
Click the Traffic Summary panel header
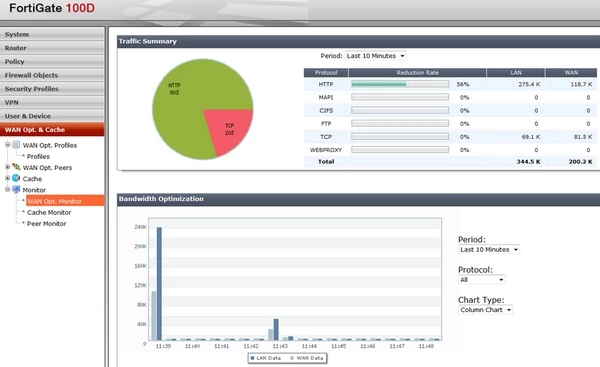358,41
